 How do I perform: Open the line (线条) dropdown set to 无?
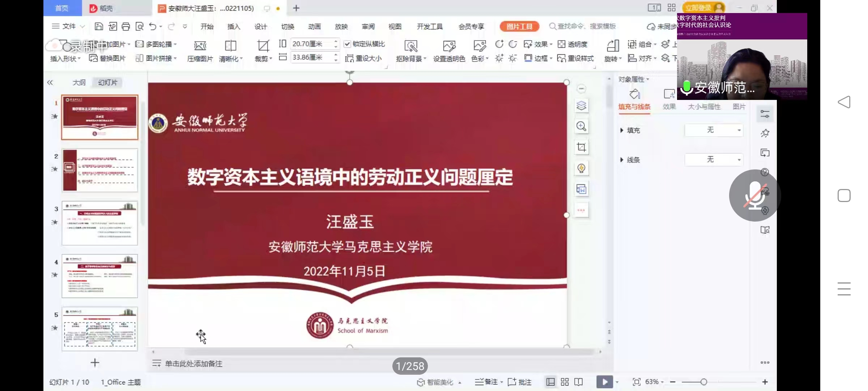[714, 160]
